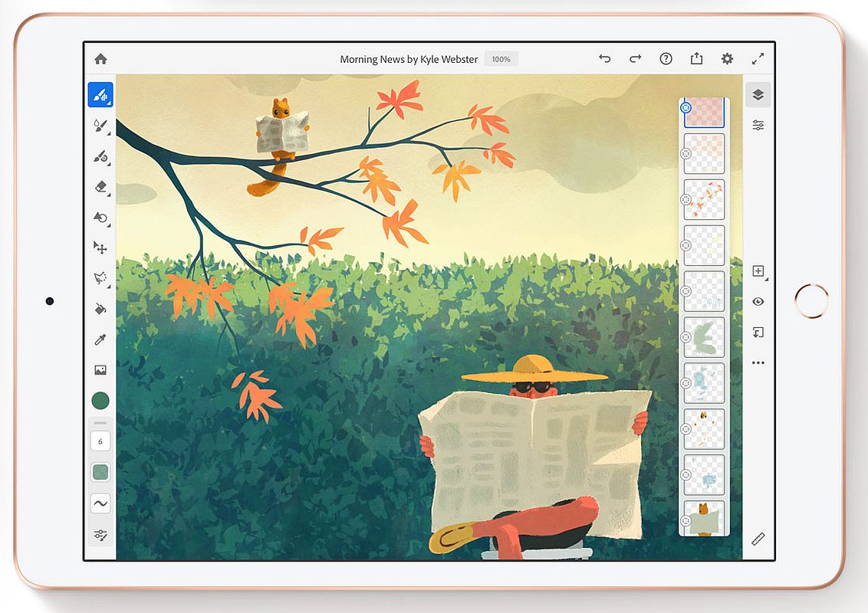Select the Paint Bucket fill tool
868x613 pixels.
click(x=100, y=309)
